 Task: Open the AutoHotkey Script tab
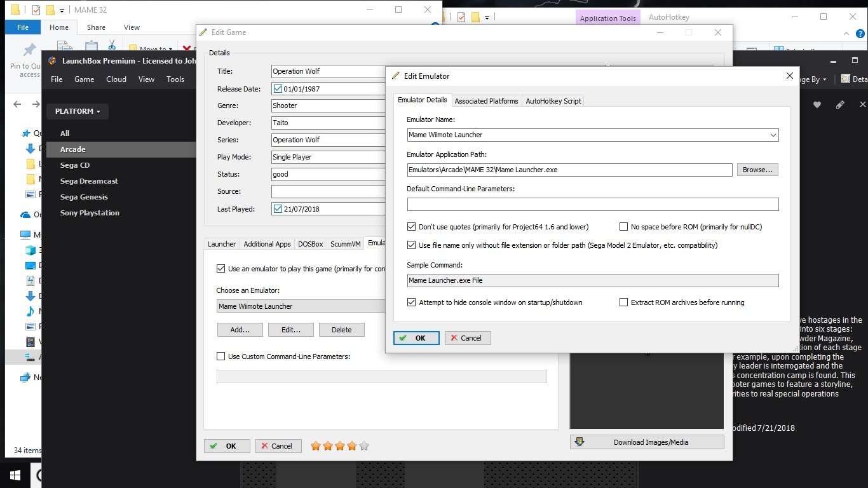click(x=553, y=101)
